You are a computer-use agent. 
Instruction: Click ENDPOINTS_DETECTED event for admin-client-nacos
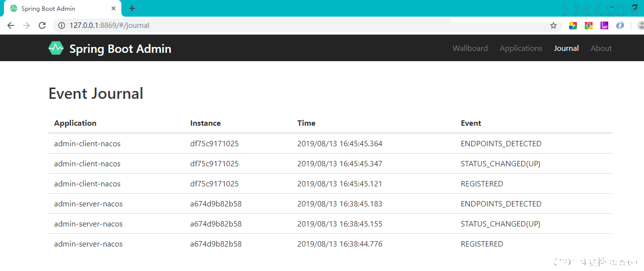click(501, 144)
